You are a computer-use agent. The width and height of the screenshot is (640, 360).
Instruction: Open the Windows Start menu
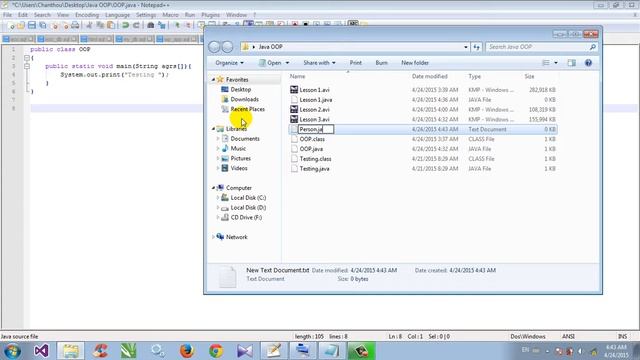[12, 351]
